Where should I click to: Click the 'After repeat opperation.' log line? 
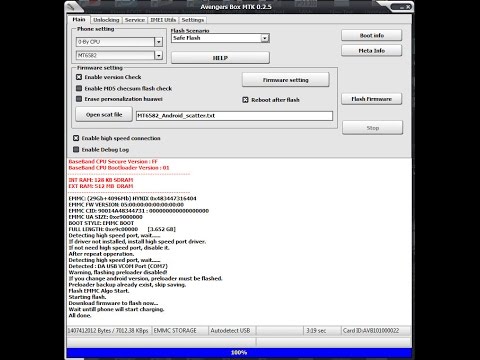101,254
